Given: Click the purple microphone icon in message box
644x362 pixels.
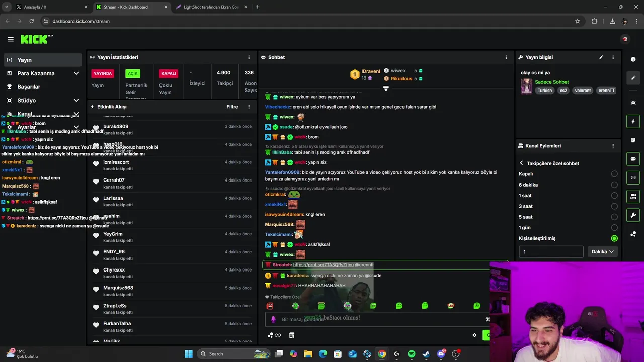Looking at the screenshot, I should point(273,319).
